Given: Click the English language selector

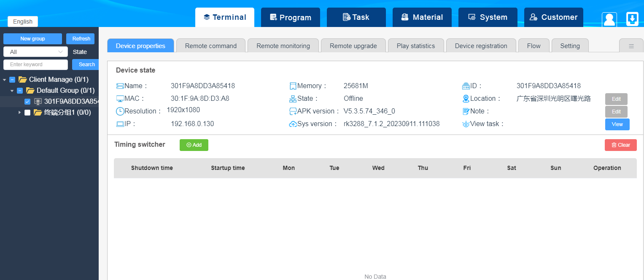Looking at the screenshot, I should point(23,22).
